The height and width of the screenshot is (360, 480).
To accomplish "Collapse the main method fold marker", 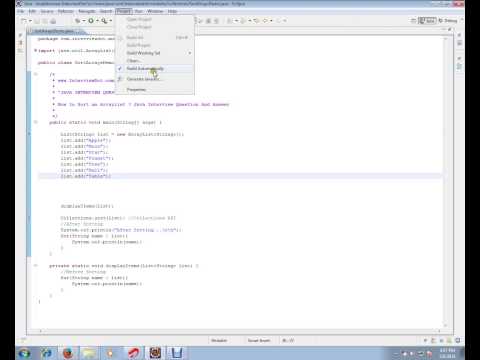I will click(x=36, y=122).
